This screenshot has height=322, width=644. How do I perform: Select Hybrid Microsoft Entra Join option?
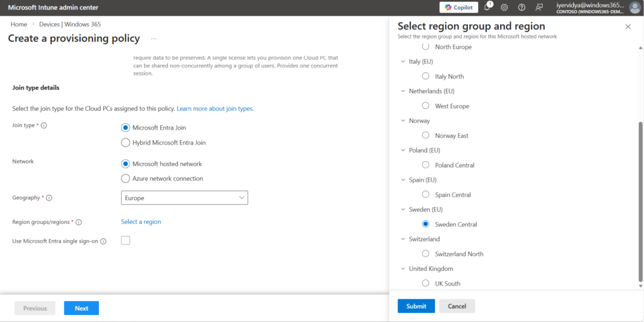pyautogui.click(x=125, y=143)
